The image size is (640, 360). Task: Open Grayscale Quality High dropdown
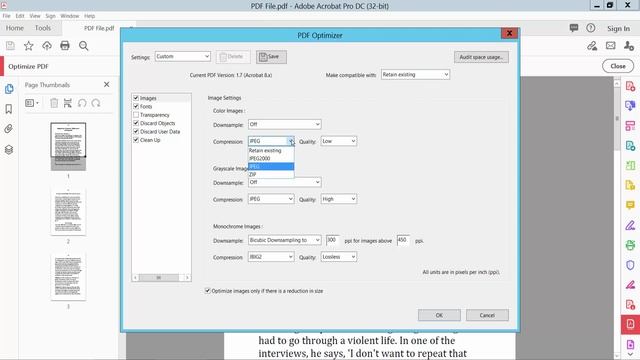coord(339,199)
